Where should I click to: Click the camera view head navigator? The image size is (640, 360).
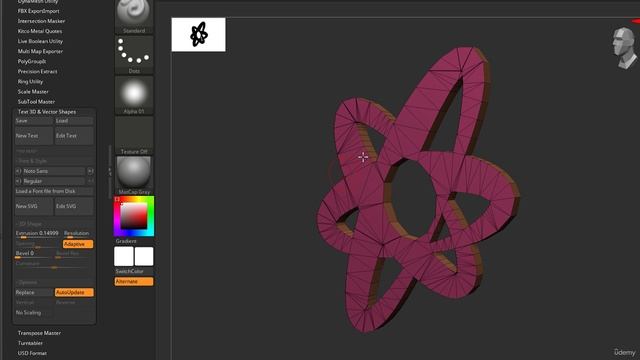(624, 48)
